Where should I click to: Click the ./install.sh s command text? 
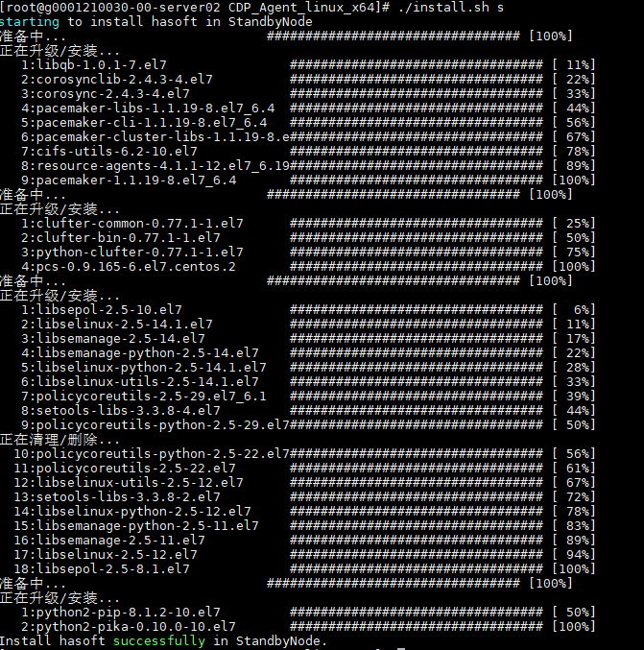point(450,7)
